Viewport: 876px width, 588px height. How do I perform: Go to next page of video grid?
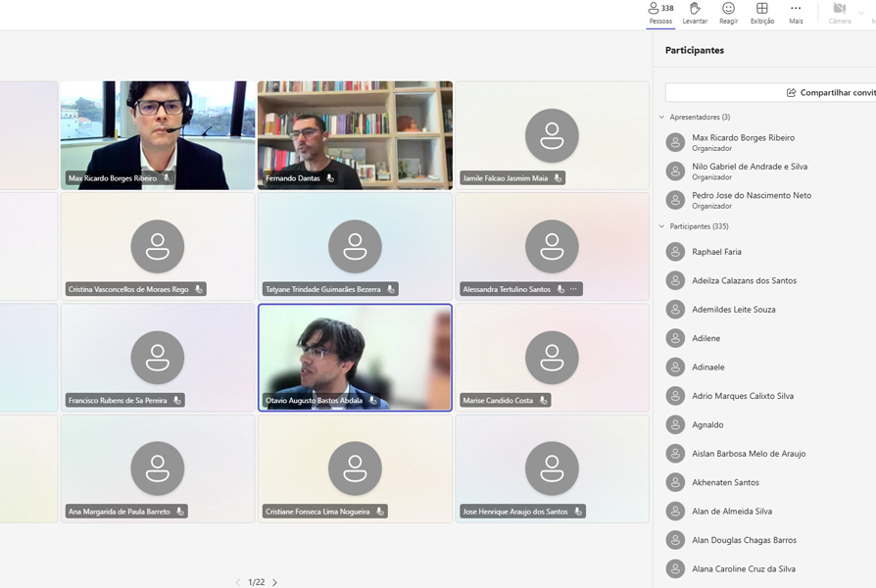click(x=275, y=582)
